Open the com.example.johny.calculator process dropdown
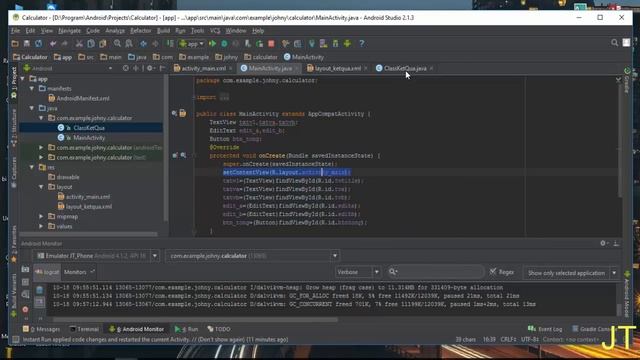Screen dimensions: 640x360 [x=335, y=256]
